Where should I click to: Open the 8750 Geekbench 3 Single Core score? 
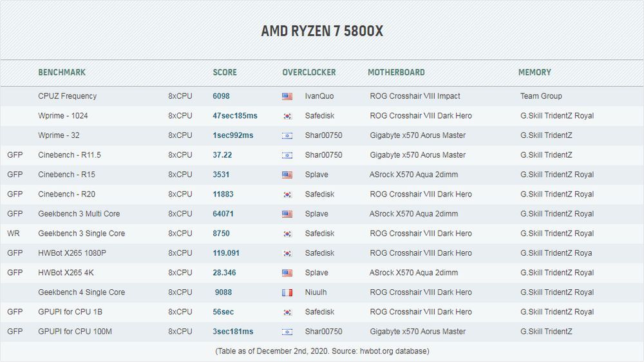221,233
